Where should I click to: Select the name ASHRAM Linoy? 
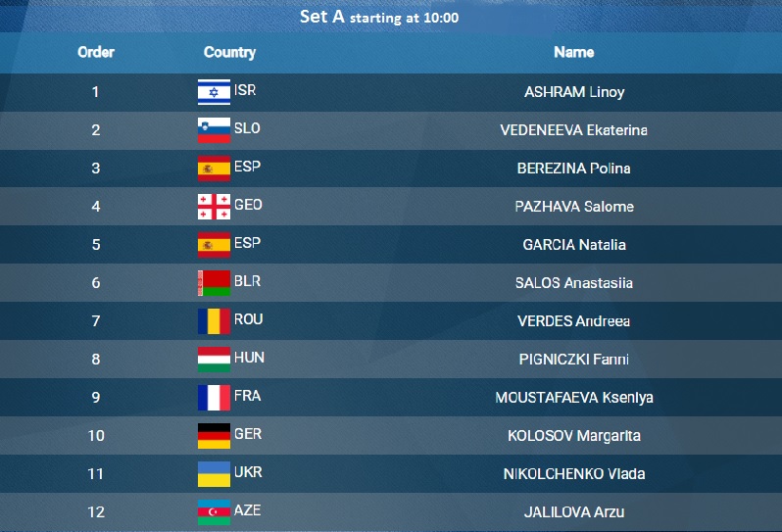click(574, 92)
